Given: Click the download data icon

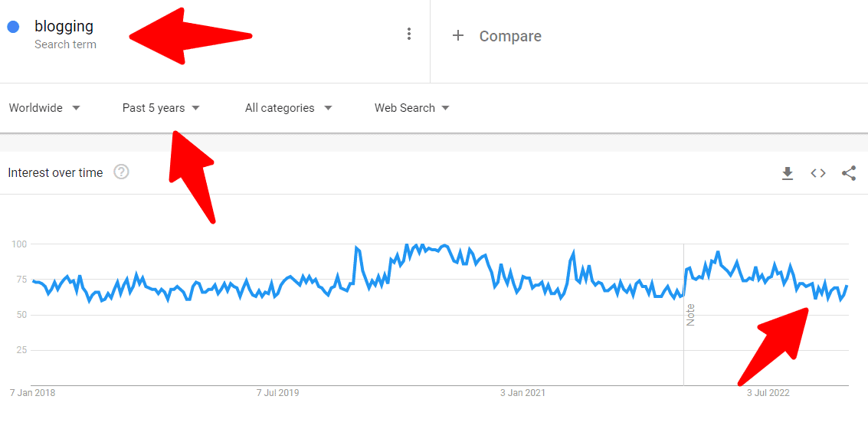Looking at the screenshot, I should 788,173.
